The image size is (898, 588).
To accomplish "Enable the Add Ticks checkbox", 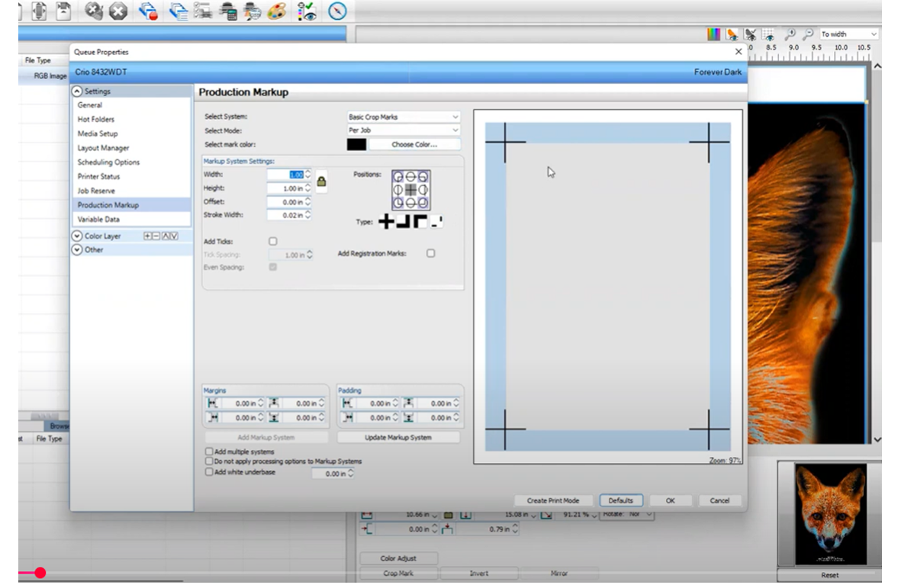I will (x=273, y=241).
